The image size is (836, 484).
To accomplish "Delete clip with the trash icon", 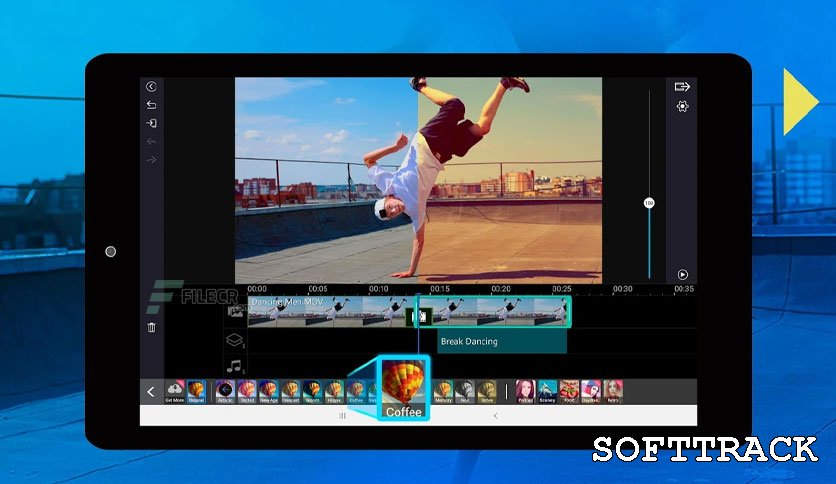I will click(151, 327).
